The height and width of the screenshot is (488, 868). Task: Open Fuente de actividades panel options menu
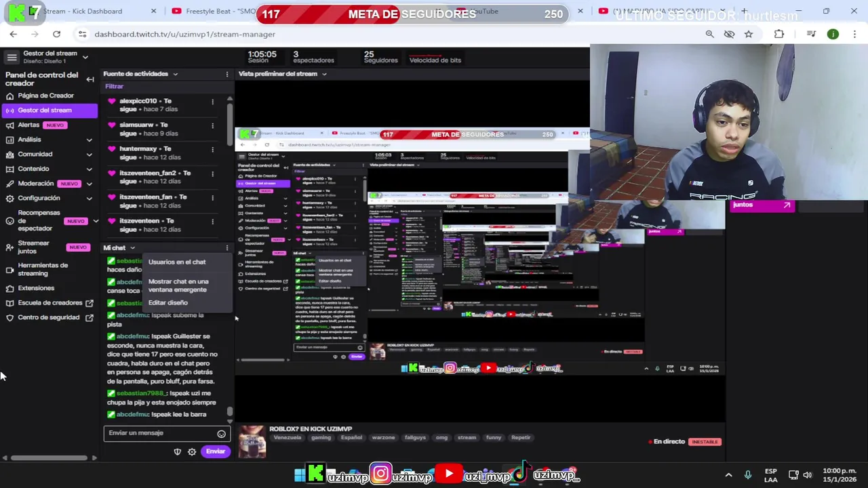(227, 74)
